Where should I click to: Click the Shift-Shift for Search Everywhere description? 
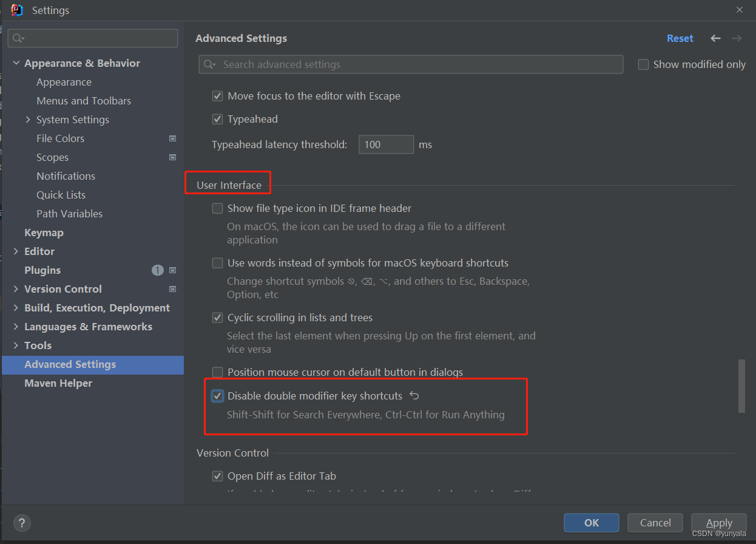(366, 415)
